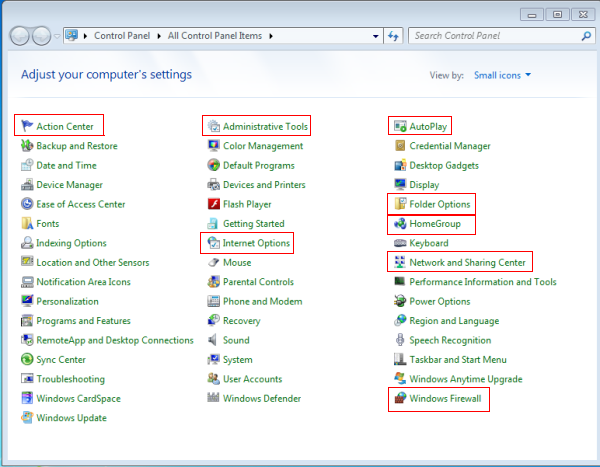Open the Personalization link
Viewport: 600px width, 467px height.
(x=67, y=301)
